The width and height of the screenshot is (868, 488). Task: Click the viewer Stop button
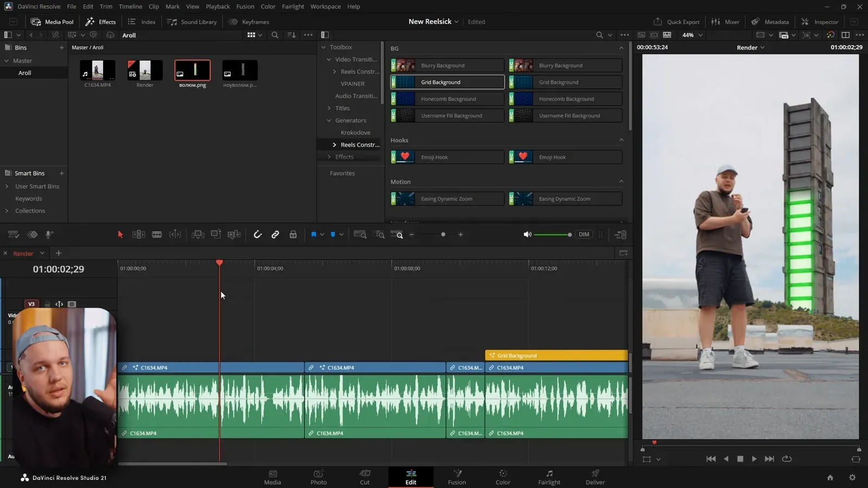(740, 459)
